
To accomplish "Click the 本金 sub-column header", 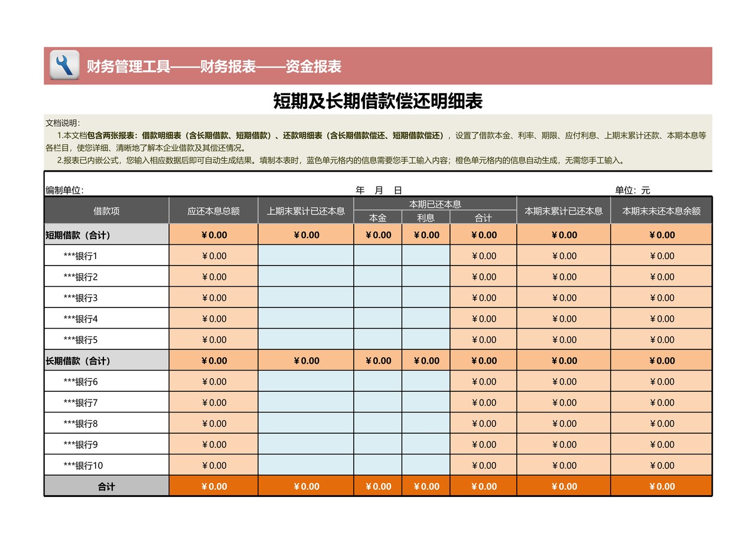I will pos(378,218).
